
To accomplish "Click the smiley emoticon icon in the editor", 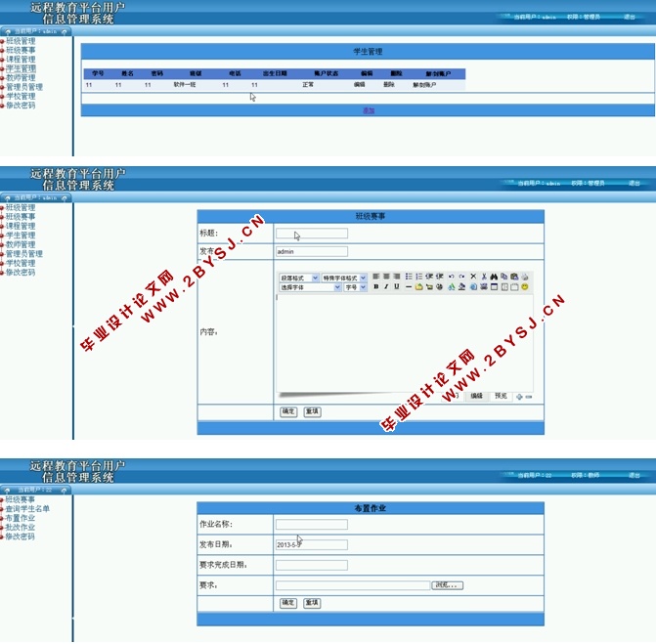I will [525, 287].
